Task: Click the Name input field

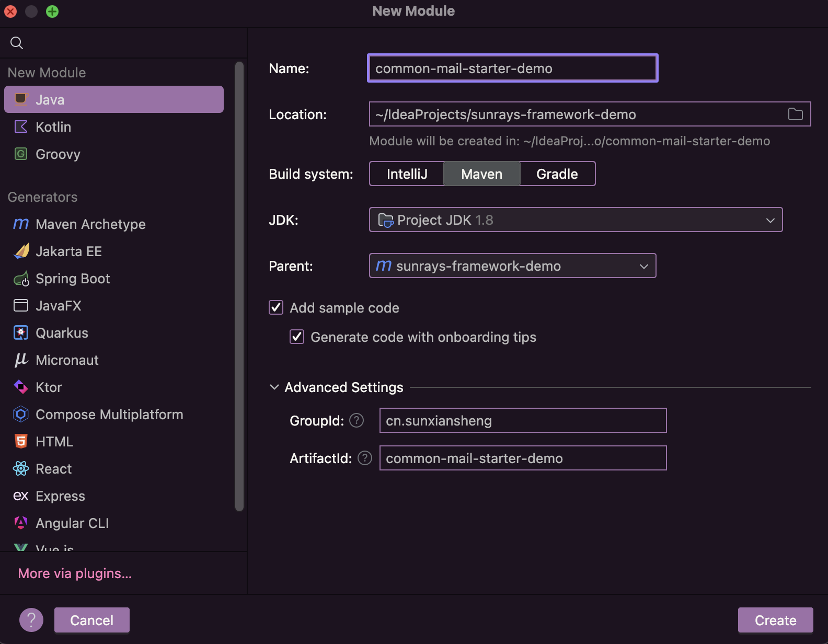Action: point(512,68)
